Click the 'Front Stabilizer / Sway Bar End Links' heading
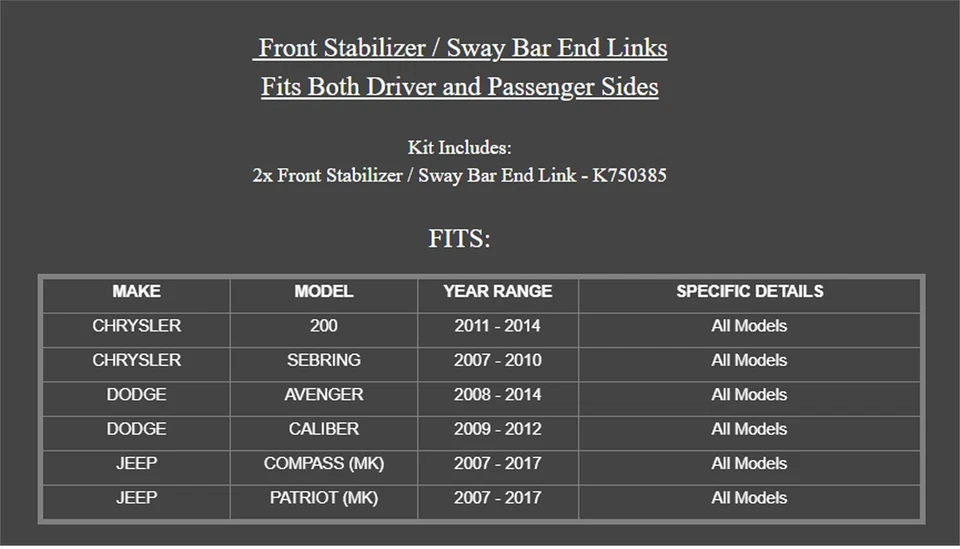 click(x=461, y=48)
